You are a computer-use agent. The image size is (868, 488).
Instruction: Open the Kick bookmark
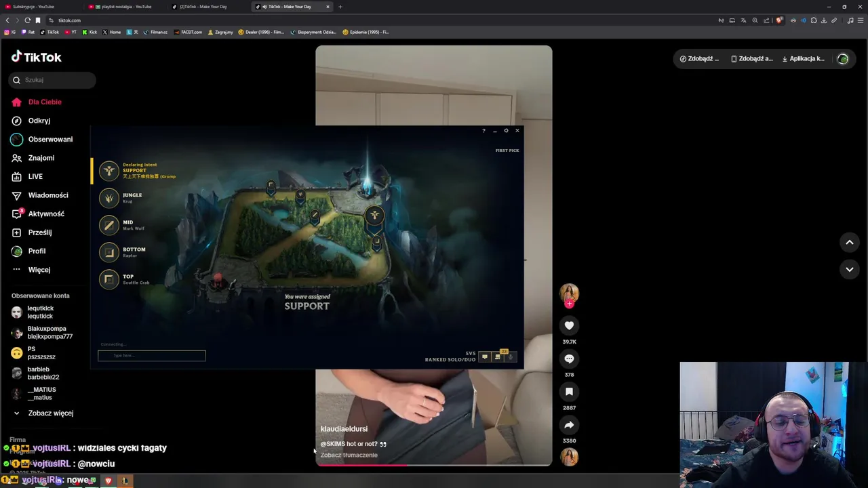click(90, 32)
